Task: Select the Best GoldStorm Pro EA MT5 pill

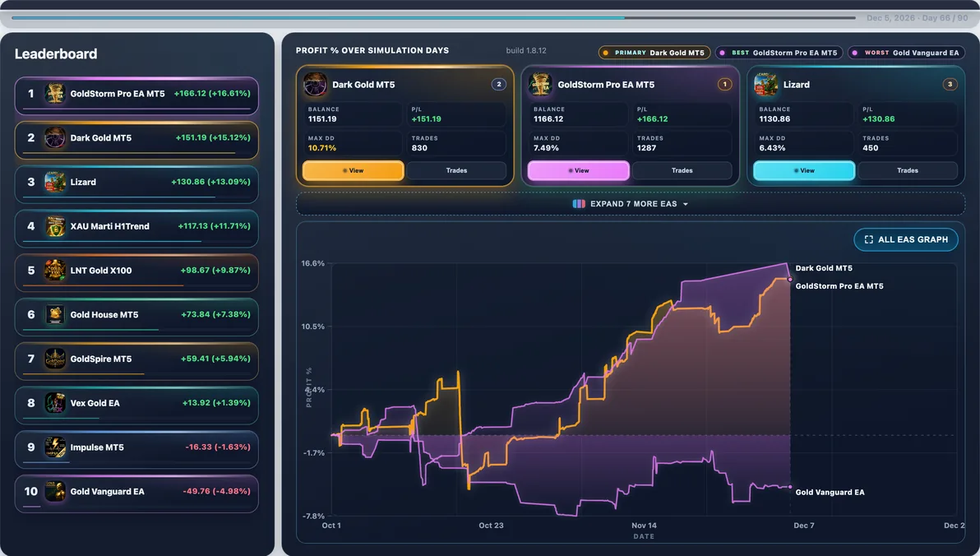Action: click(x=779, y=53)
